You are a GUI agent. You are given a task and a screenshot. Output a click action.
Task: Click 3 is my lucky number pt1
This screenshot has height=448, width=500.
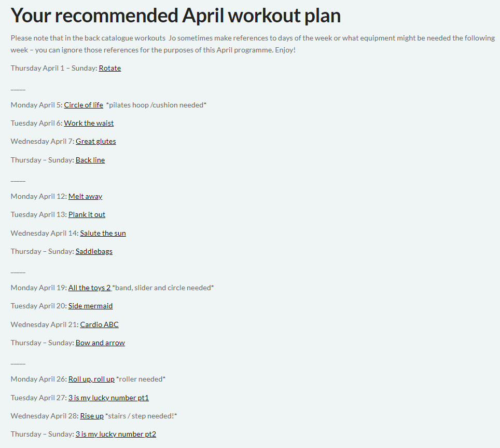[x=108, y=398]
